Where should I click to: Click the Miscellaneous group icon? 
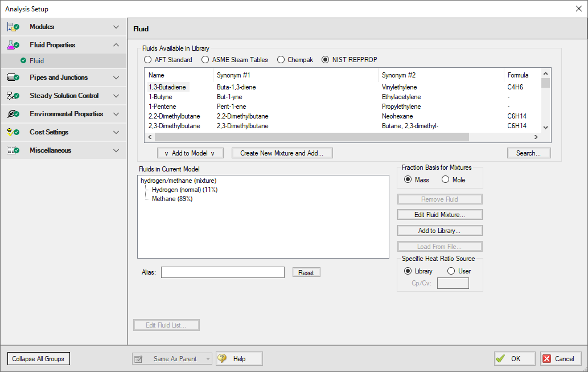coord(13,150)
